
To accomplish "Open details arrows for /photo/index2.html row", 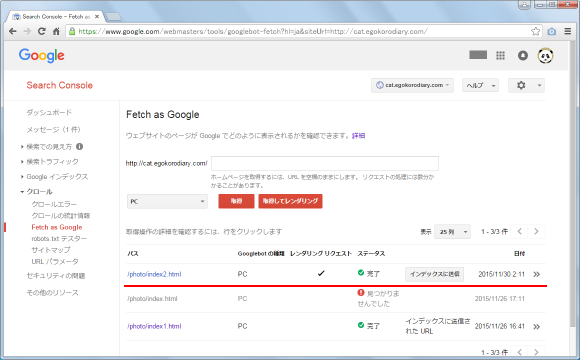I will (x=537, y=274).
